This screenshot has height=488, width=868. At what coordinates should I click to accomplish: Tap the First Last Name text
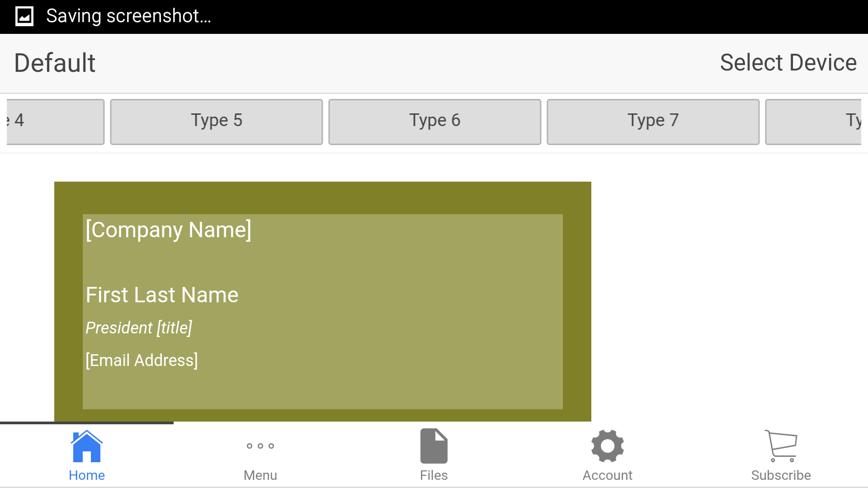(x=162, y=295)
